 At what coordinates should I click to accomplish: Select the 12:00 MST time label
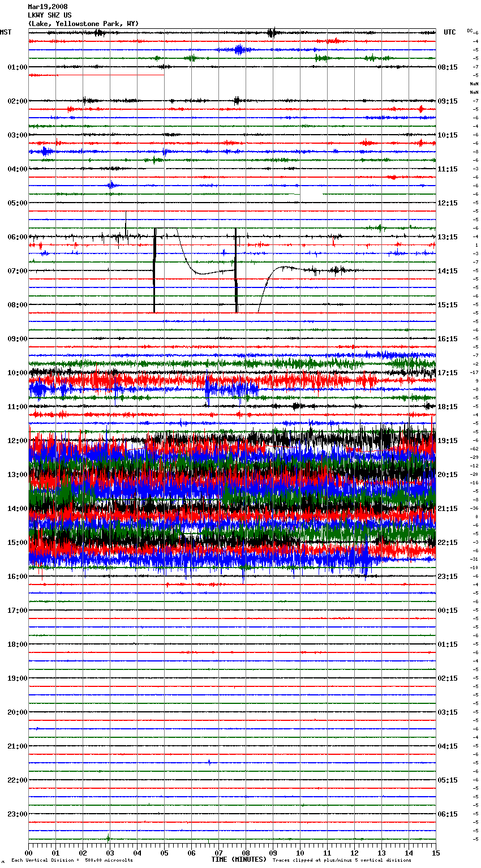click(x=17, y=441)
